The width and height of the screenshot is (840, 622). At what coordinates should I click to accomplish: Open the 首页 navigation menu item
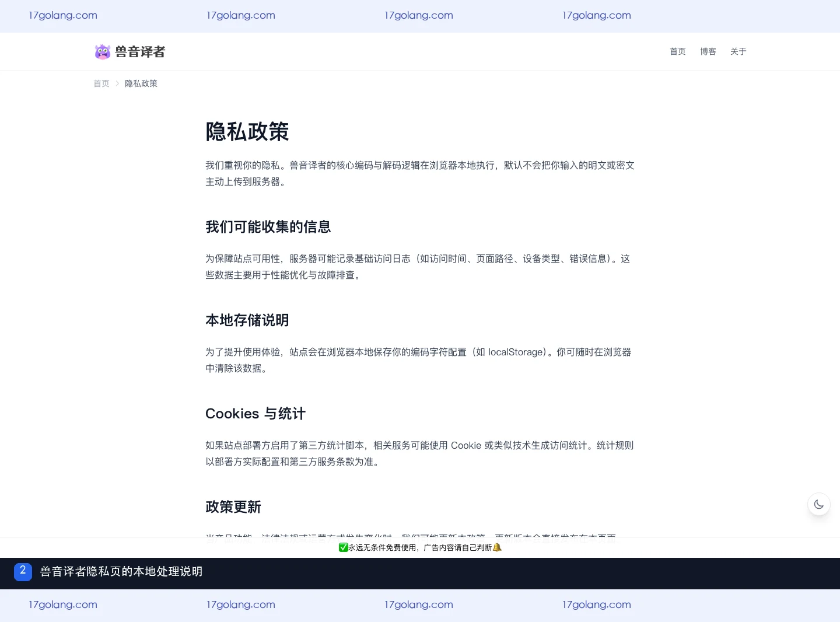coord(678,51)
